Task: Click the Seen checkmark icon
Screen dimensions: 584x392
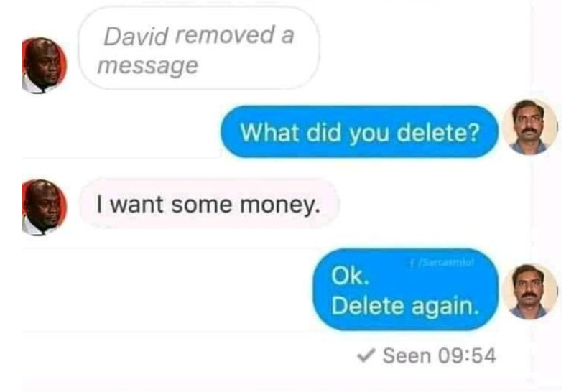Action: pos(366,355)
